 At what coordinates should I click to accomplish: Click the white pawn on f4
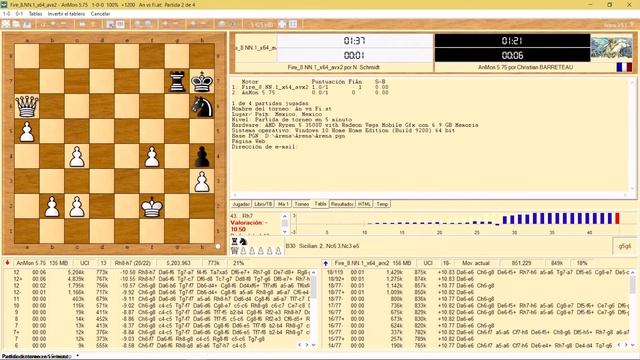(152, 156)
